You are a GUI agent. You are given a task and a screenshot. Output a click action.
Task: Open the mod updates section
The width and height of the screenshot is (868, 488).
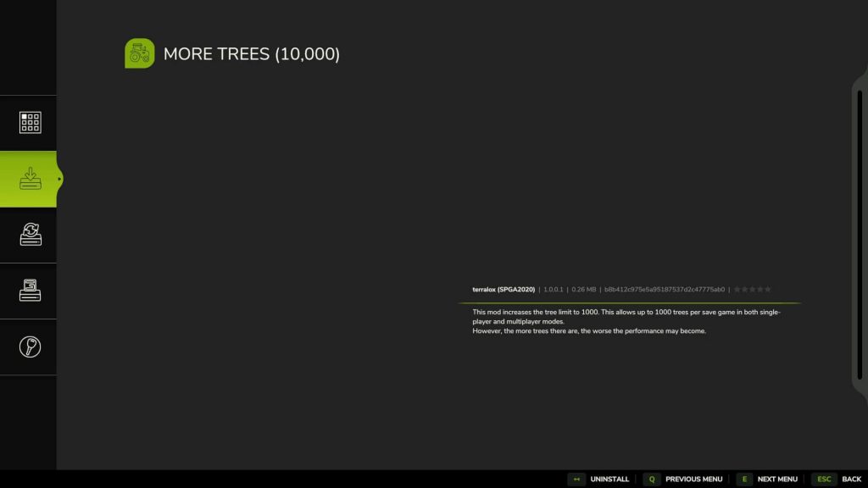(x=30, y=235)
